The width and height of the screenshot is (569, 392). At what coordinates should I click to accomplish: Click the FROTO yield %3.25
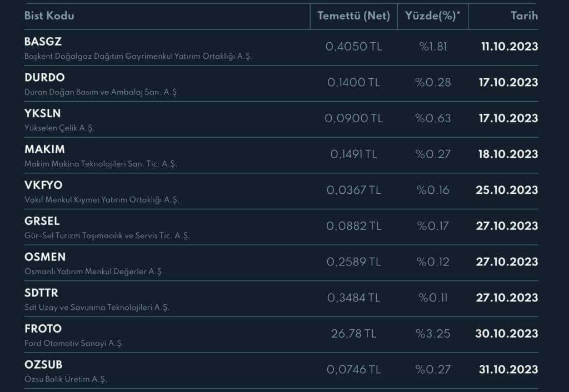click(433, 334)
